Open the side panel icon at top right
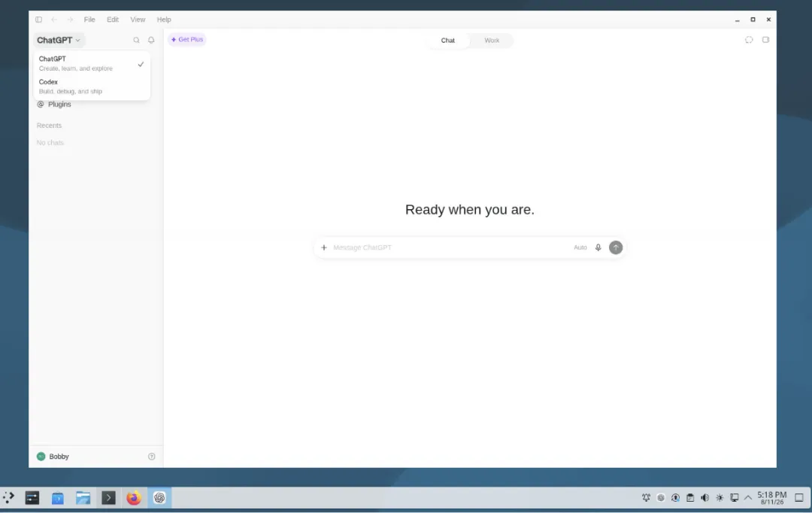 (x=765, y=40)
